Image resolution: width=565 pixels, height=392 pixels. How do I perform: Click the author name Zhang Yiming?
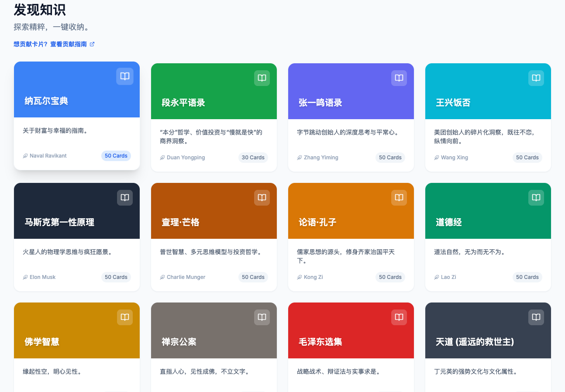321,158
